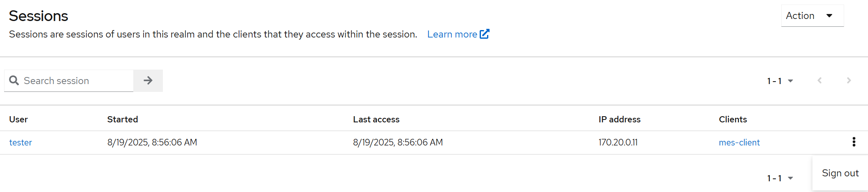The image size is (868, 192).
Task: Expand the 1-1 pagination dropdown below the table
Action: 780,178
